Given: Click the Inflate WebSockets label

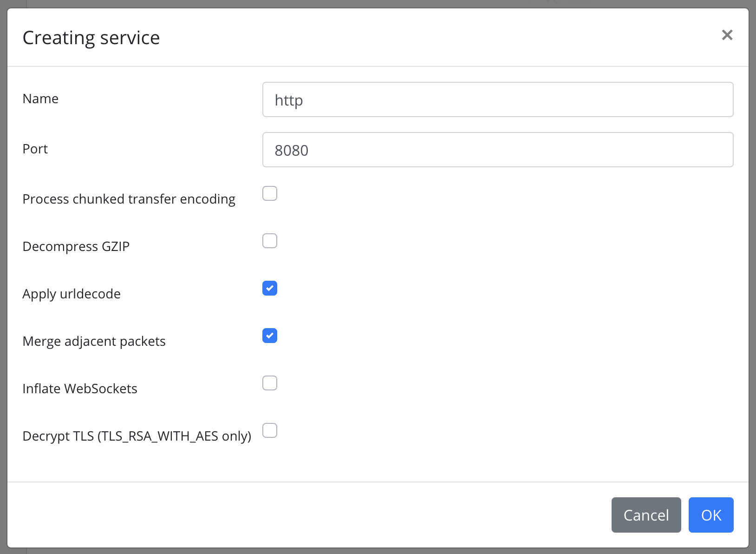Looking at the screenshot, I should [x=80, y=388].
